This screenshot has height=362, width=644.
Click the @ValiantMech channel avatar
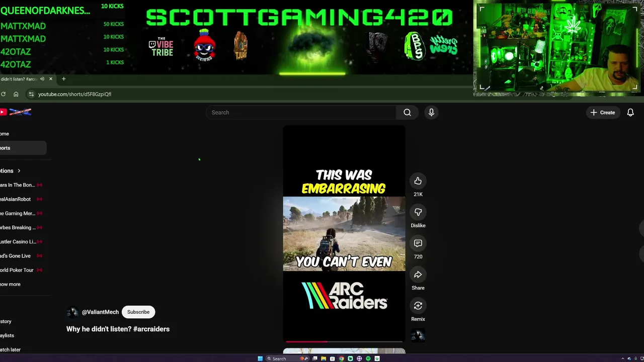[x=72, y=312]
